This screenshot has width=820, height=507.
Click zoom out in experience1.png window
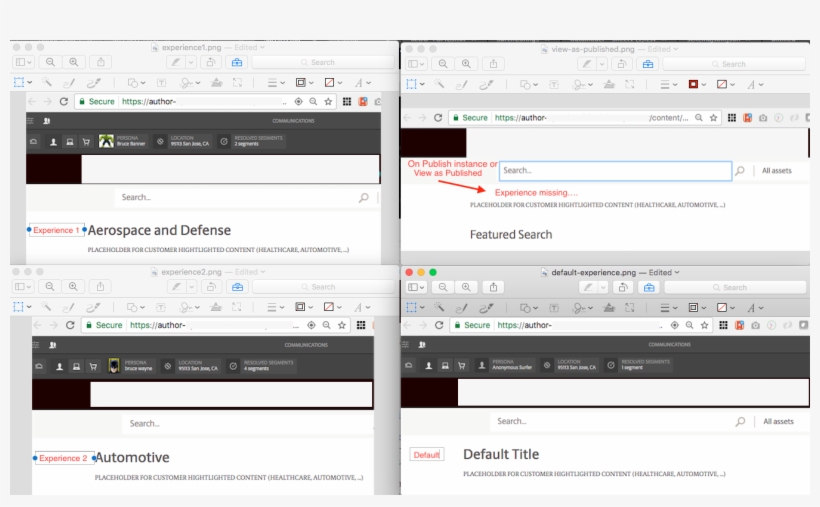pos(50,62)
